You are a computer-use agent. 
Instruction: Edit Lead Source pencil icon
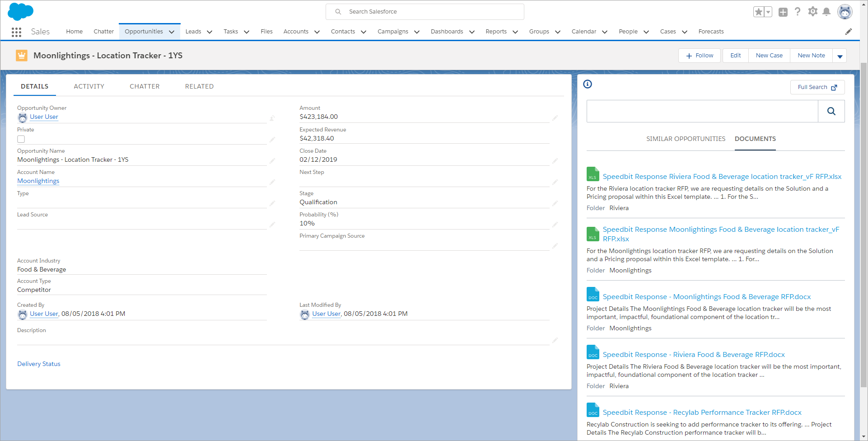pos(272,225)
